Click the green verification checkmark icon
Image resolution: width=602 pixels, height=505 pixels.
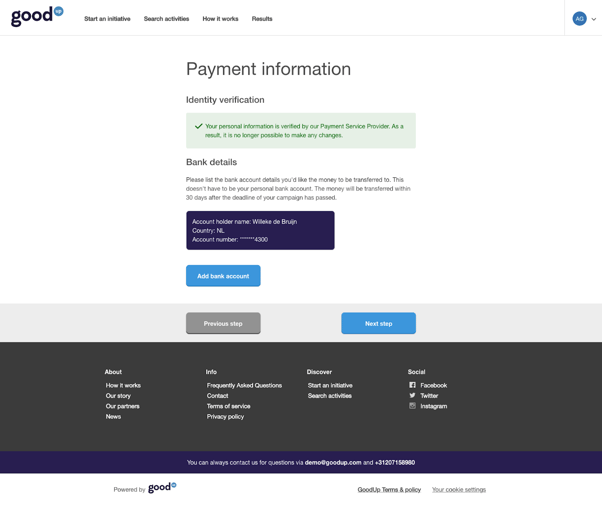point(198,126)
